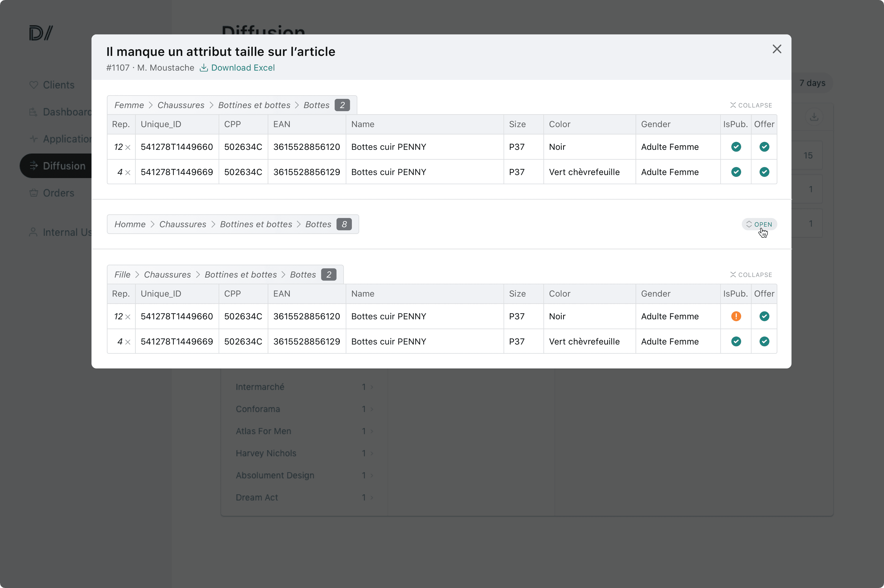Open Intermarché row in background list
This screenshot has width=884, height=588.
pos(305,387)
